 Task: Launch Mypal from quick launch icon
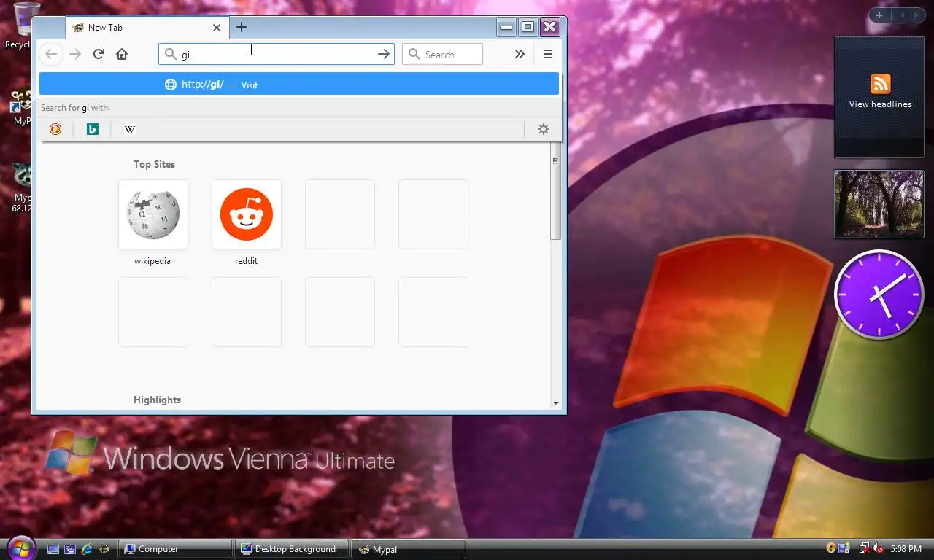click(104, 549)
